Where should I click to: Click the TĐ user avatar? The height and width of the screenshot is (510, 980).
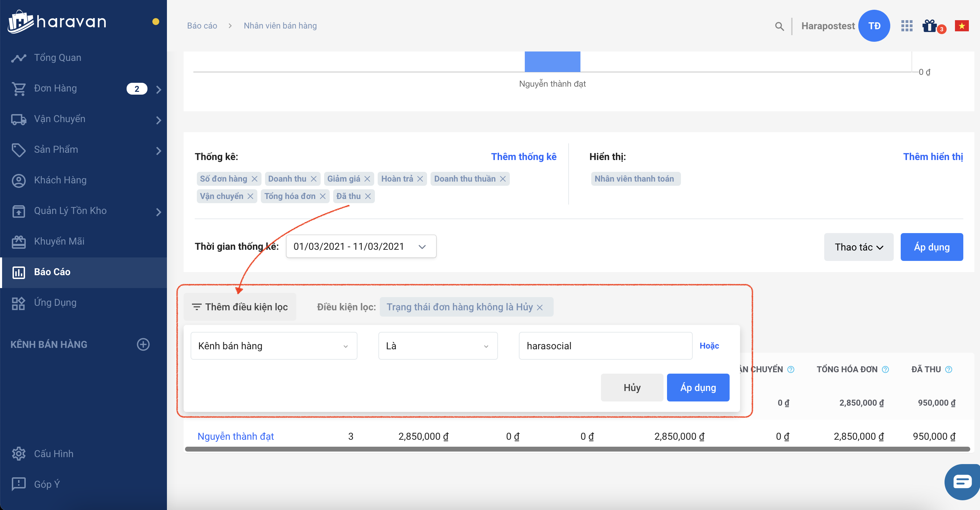tap(874, 26)
